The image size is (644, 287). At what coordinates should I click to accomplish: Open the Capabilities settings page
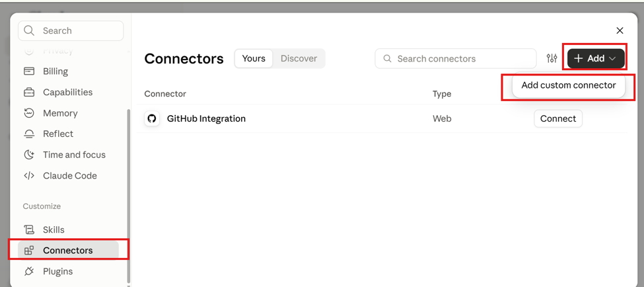pos(68,92)
